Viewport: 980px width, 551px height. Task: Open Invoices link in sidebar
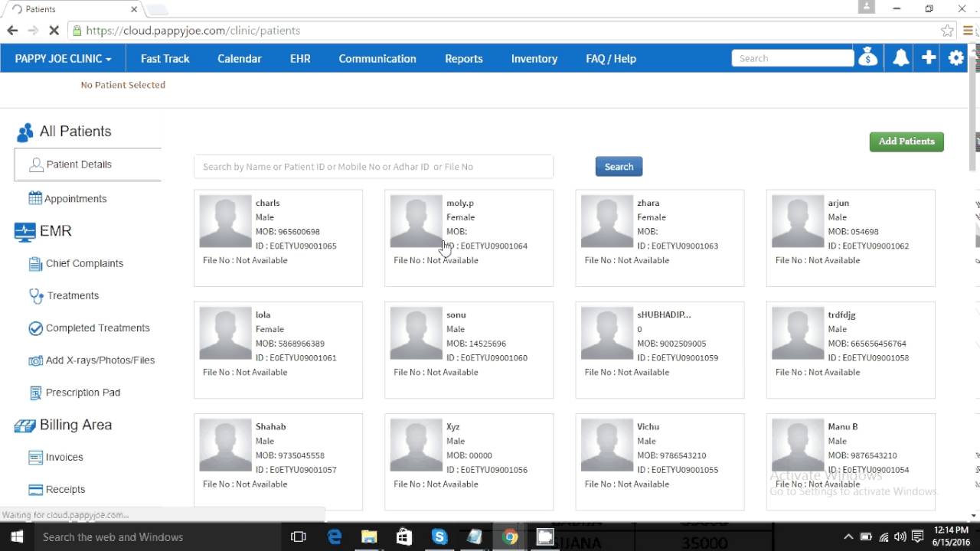[64, 457]
